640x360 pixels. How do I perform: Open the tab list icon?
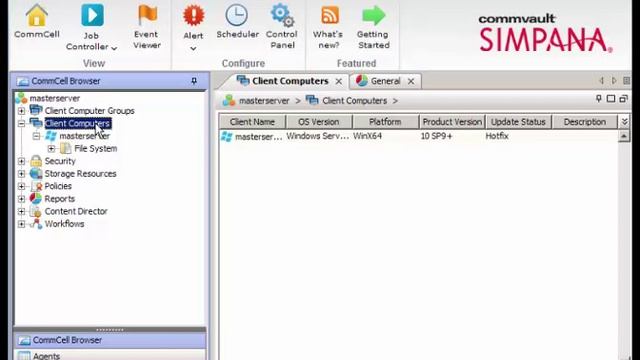point(627,81)
